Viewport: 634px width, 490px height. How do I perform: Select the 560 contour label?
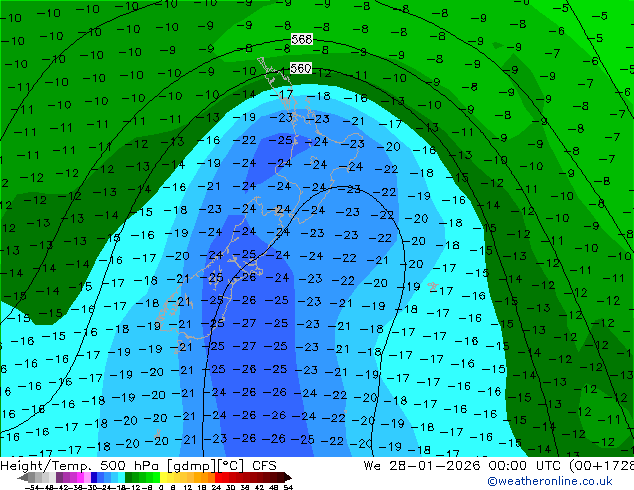(x=301, y=68)
